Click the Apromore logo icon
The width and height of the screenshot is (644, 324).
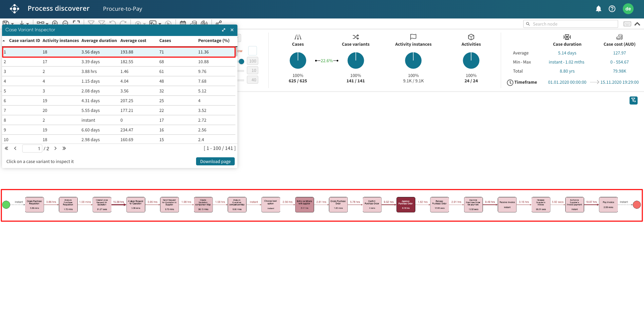(14, 9)
